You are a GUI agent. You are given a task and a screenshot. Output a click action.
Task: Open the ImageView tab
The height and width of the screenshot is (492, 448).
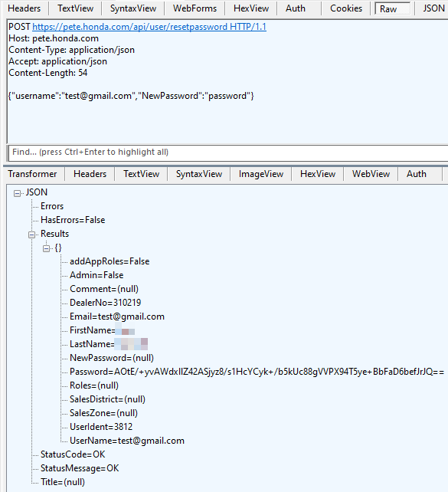pos(261,174)
